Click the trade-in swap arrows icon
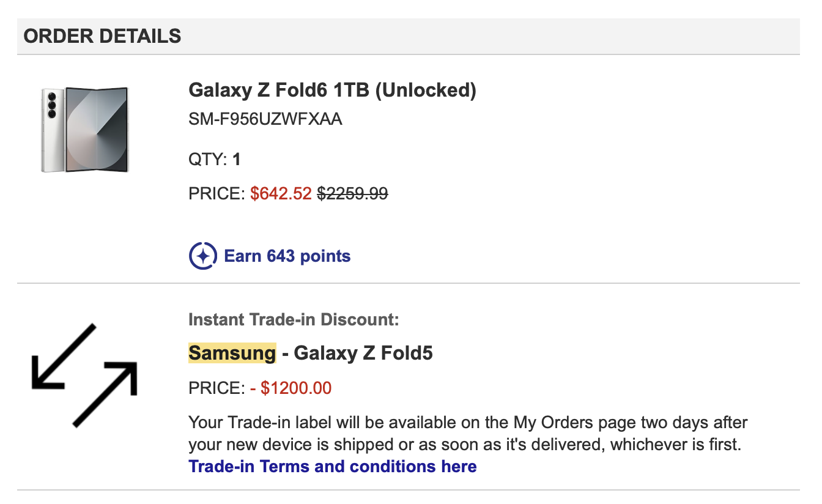This screenshot has width=822, height=504. [x=84, y=375]
